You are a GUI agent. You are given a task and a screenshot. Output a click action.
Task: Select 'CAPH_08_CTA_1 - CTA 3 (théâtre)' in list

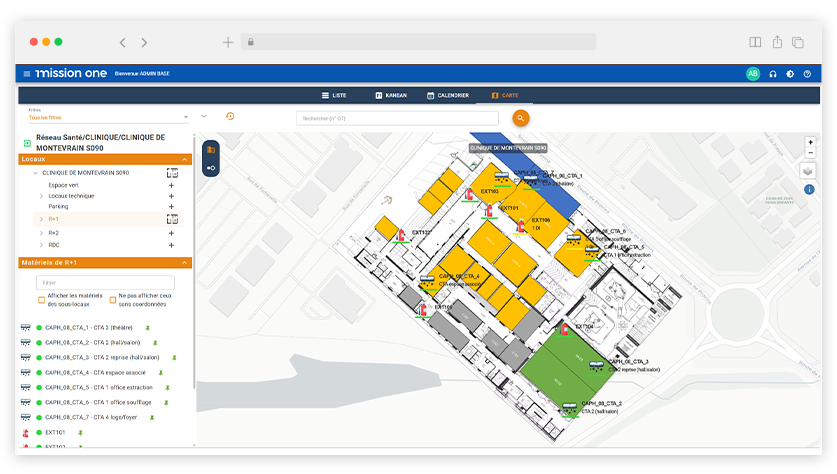(89, 328)
